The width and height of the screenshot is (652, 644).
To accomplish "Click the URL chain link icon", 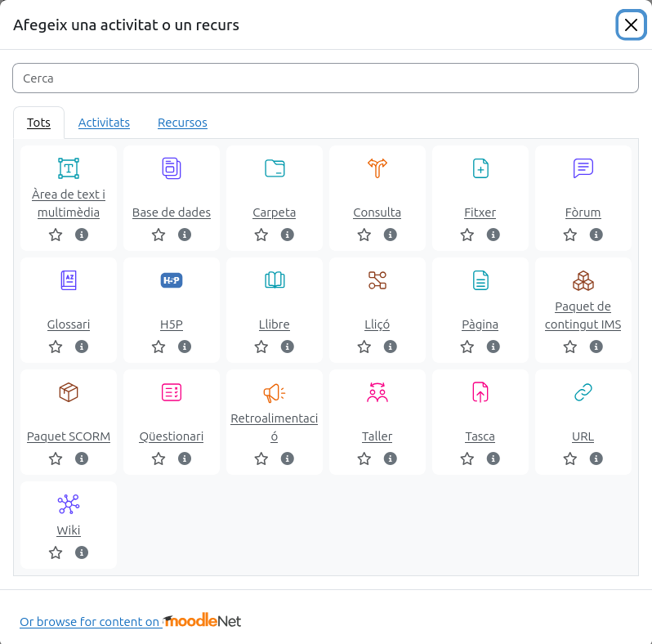I will 583,392.
